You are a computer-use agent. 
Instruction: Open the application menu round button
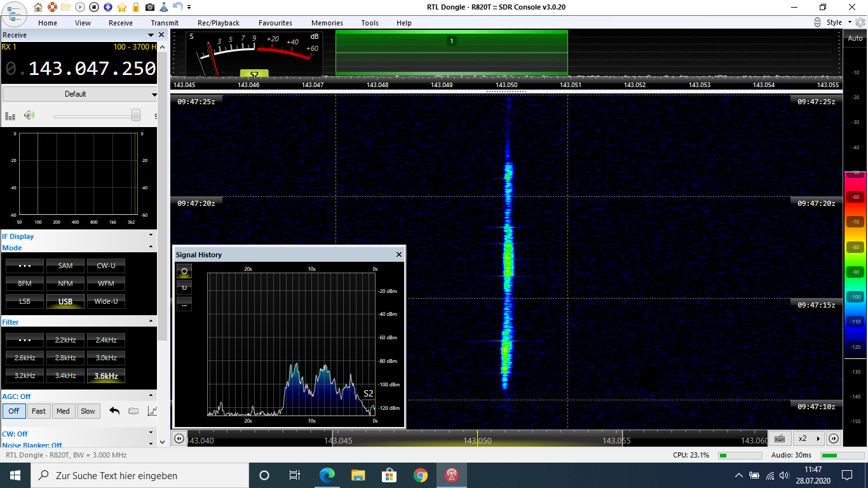pyautogui.click(x=13, y=13)
